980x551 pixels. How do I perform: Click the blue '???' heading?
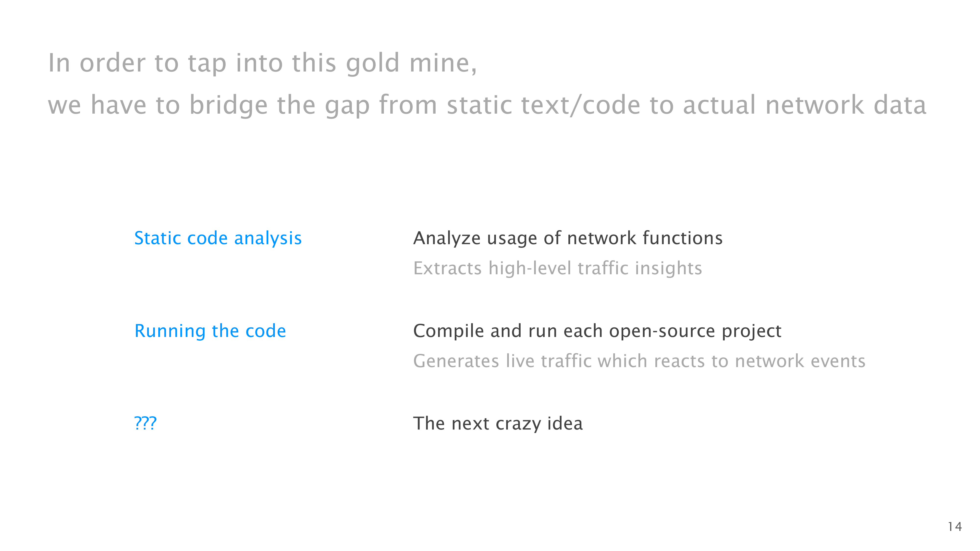point(145,423)
